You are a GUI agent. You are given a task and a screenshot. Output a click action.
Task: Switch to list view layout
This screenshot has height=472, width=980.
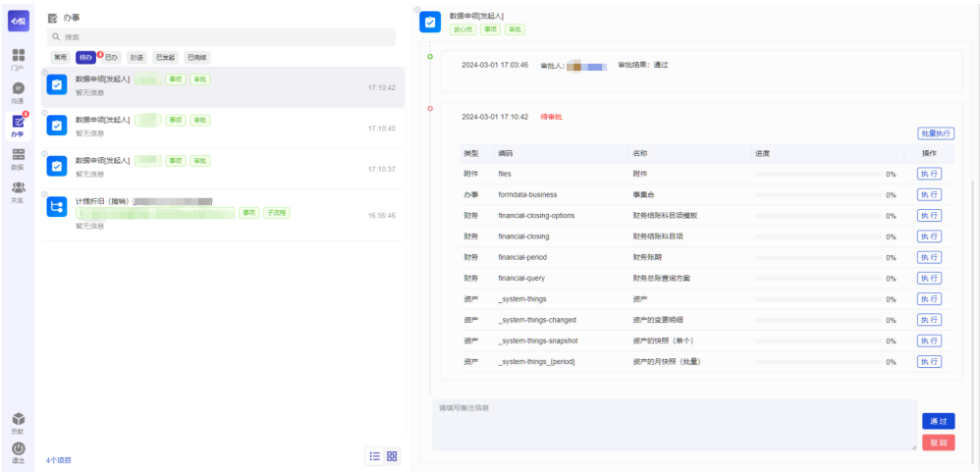point(374,456)
